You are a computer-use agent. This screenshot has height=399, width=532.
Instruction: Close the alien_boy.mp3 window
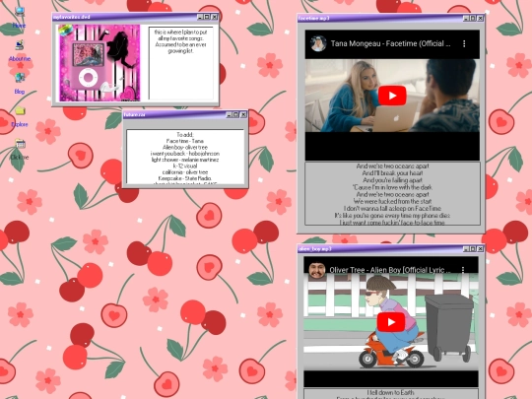480,248
